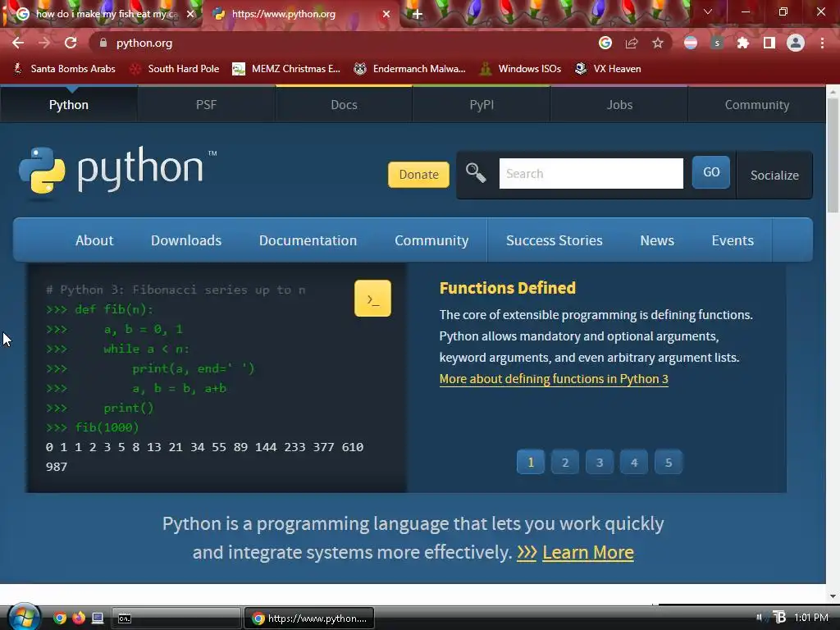Click the yellow Donate button
The width and height of the screenshot is (840, 630).
click(x=418, y=174)
